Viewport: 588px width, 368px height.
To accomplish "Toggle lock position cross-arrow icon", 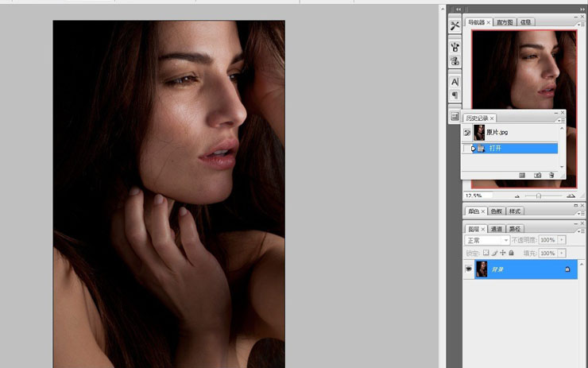I will (x=503, y=253).
